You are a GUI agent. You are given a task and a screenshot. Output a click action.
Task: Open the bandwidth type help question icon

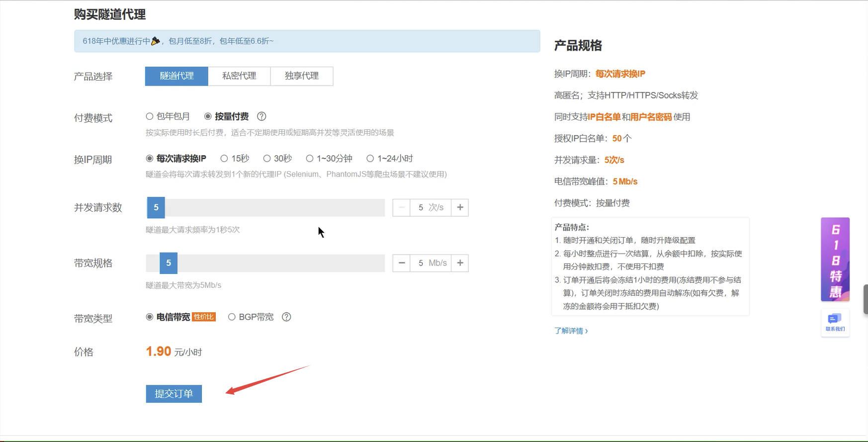tap(286, 317)
